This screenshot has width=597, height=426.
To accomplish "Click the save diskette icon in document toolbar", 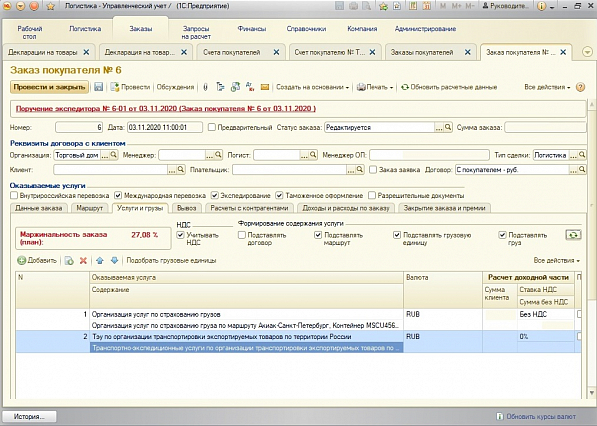I will point(99,87).
